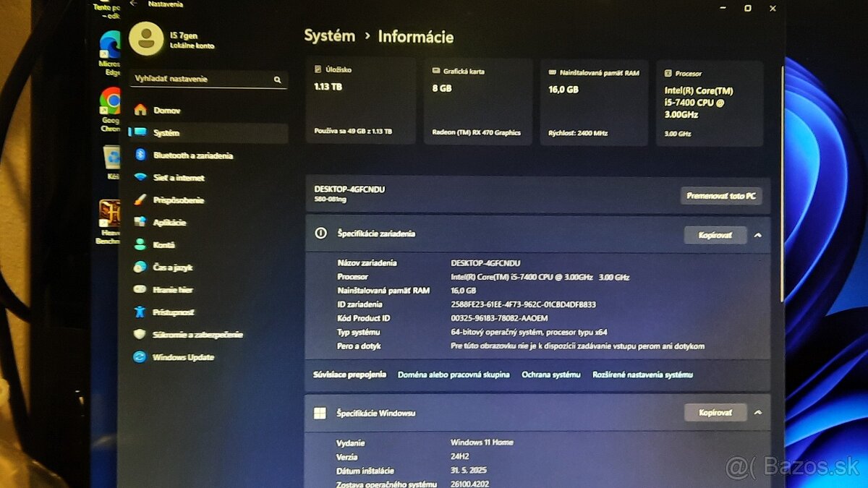This screenshot has width=868, height=488.
Task: Click the 24H2 version text
Action: pos(460,456)
